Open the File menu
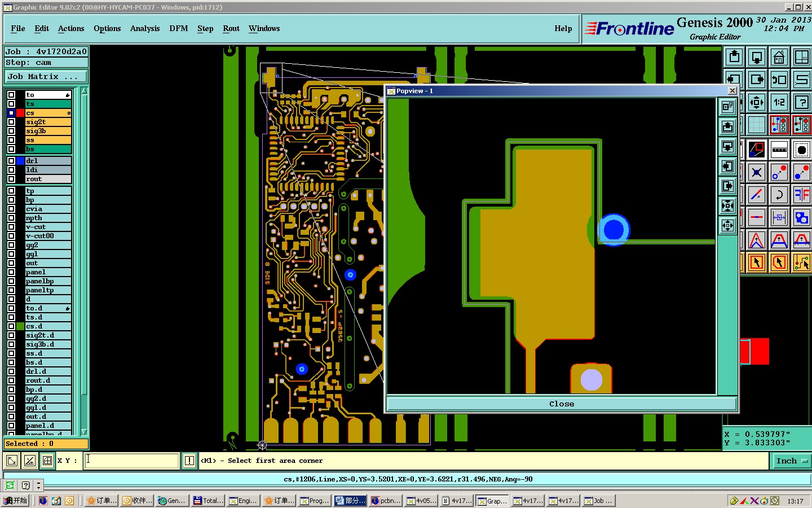Viewport: 812px width, 508px height. coord(18,28)
